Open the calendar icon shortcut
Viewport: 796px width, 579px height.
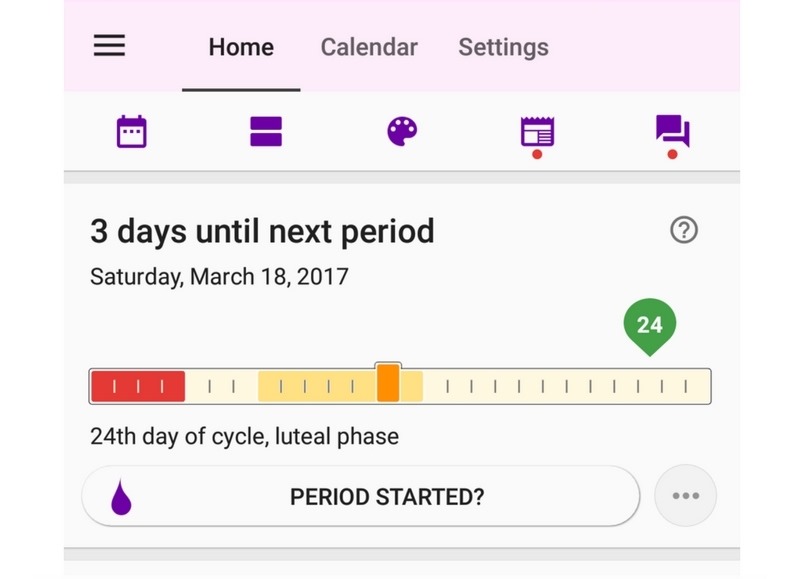tap(131, 131)
